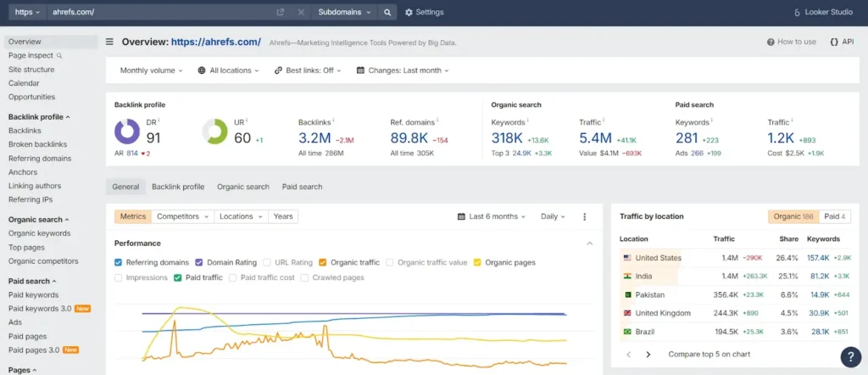Go to next page of locations
Screen dimensions: 868x375
648,354
